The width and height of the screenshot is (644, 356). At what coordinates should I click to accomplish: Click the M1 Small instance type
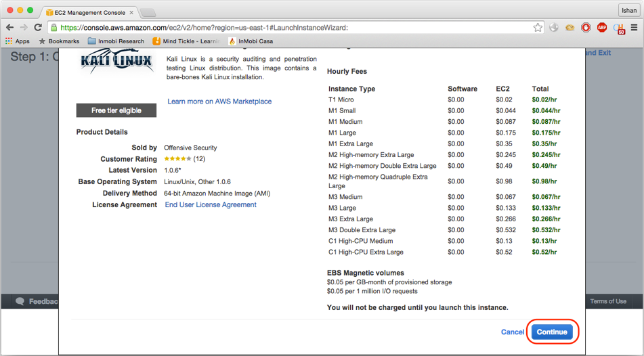tap(342, 110)
